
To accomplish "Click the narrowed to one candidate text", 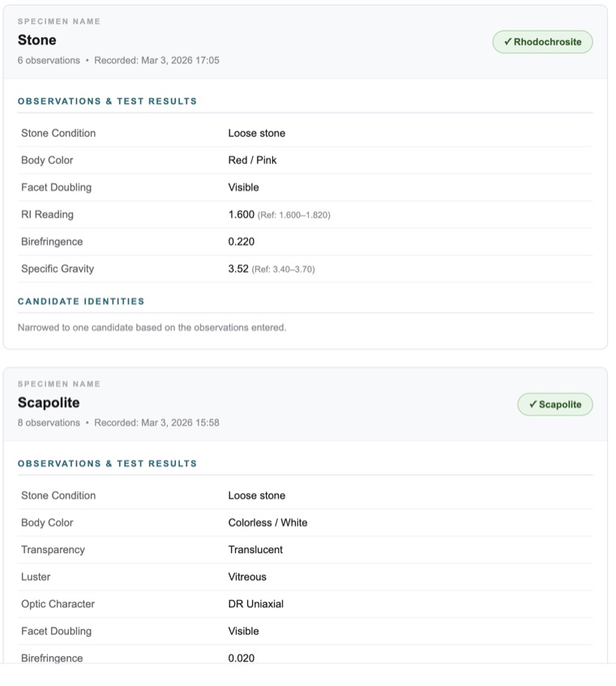I will pyautogui.click(x=152, y=328).
